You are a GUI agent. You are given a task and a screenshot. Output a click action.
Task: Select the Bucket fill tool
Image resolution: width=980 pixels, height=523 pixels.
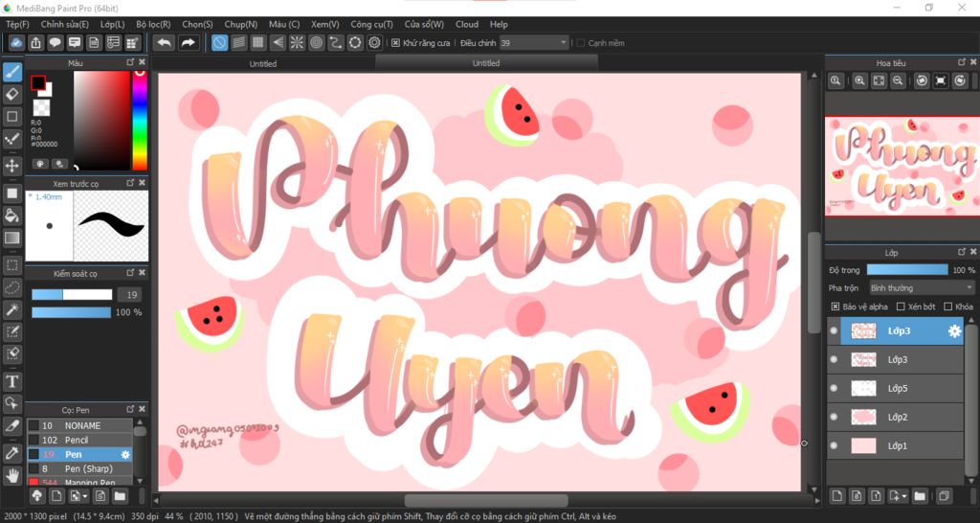pos(11,216)
